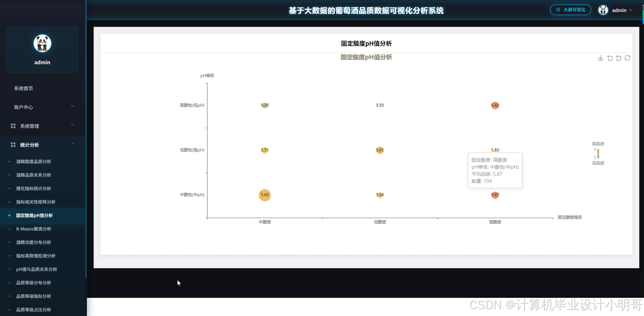Open 酒精品质关系分析 page
This screenshot has width=644, height=316.
click(34, 175)
